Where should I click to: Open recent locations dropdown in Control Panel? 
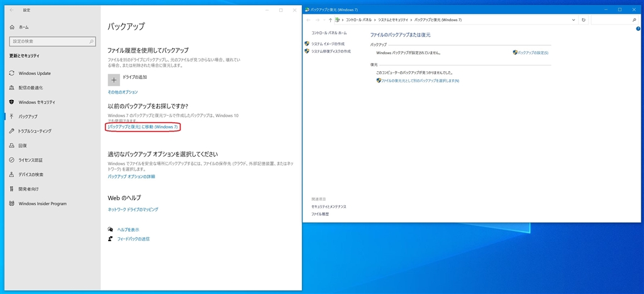[x=325, y=20]
